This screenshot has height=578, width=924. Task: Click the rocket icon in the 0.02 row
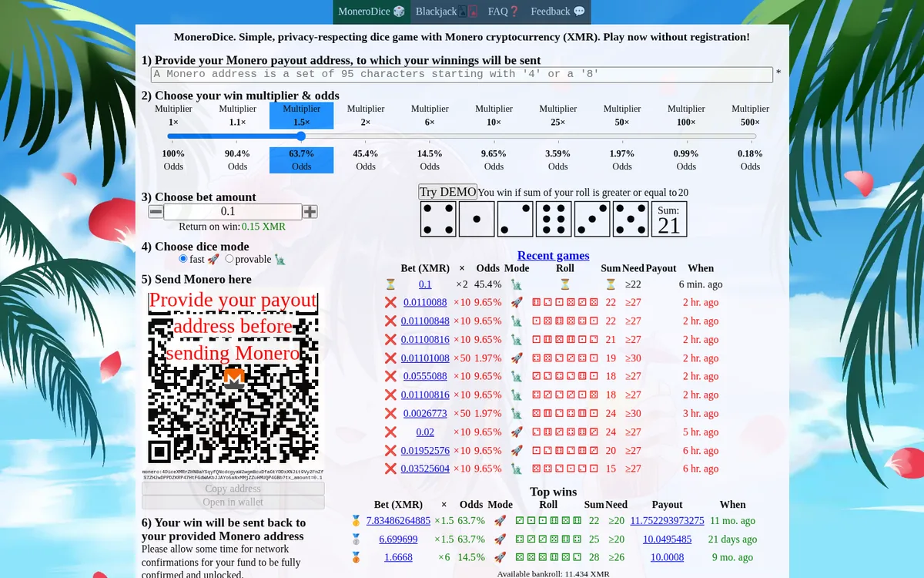click(517, 432)
